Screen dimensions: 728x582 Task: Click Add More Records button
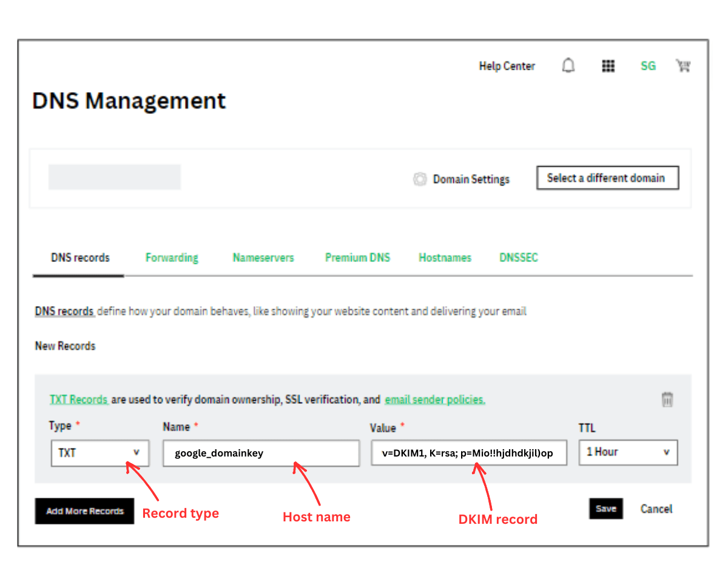click(x=84, y=511)
